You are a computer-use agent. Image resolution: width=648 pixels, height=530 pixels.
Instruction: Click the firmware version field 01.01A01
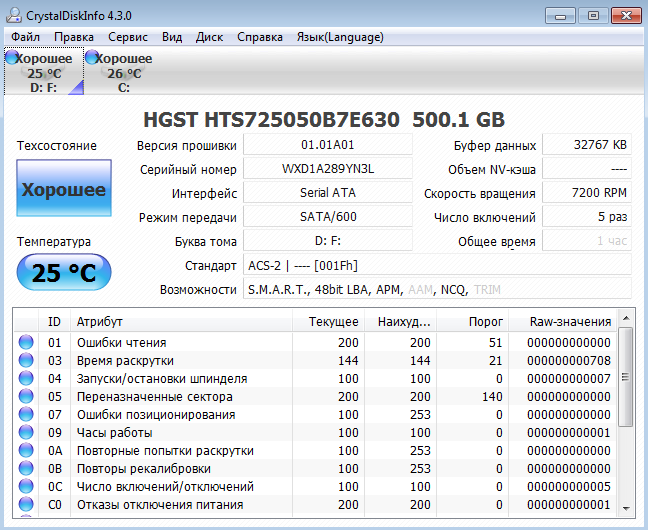pyautogui.click(x=328, y=145)
